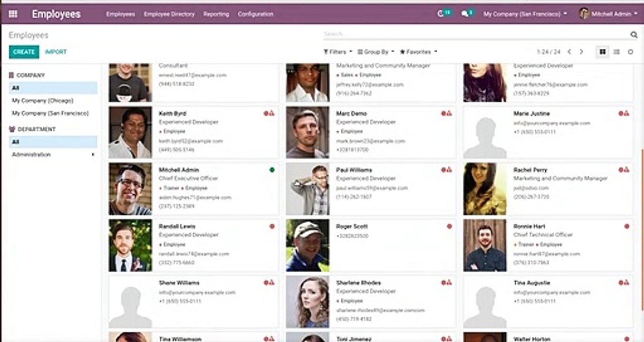Screen dimensions: 644x342
Task: Click Tina Augustie's presence status icon
Action: point(624,283)
